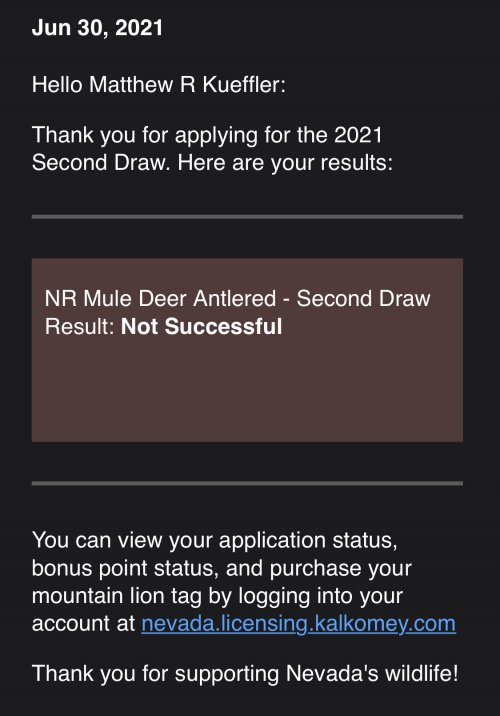Click the Jun 30, 2021 date header

(x=97, y=27)
